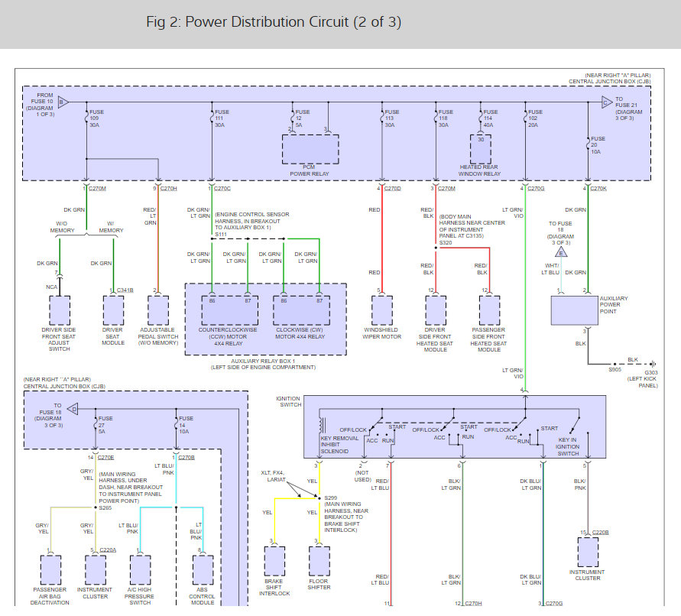Click the C270D connector label

tap(392, 189)
